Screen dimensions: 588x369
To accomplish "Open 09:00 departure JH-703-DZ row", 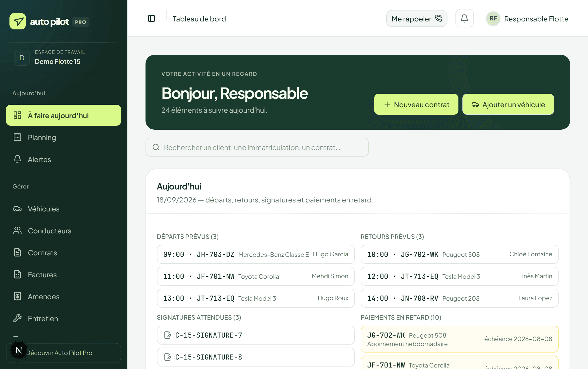I will 256,254.
